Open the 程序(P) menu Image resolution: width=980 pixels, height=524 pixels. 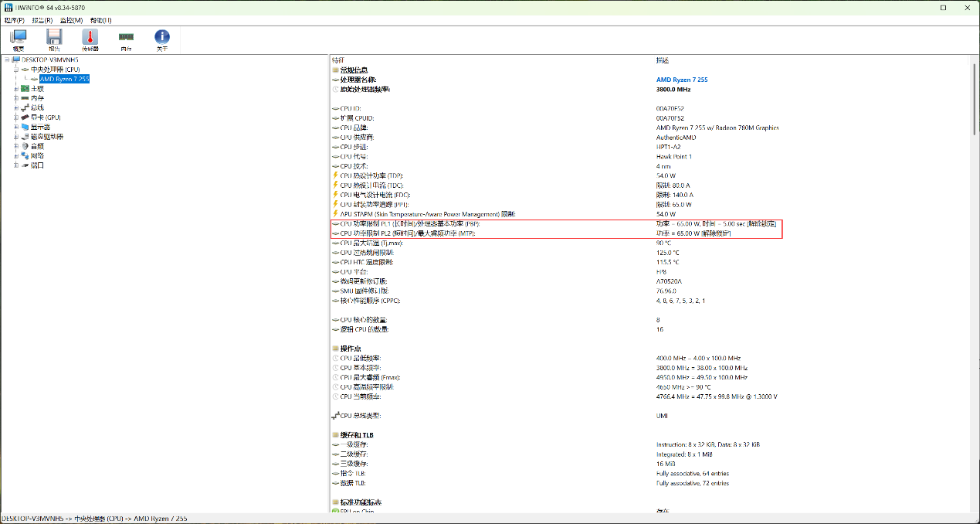[x=14, y=20]
